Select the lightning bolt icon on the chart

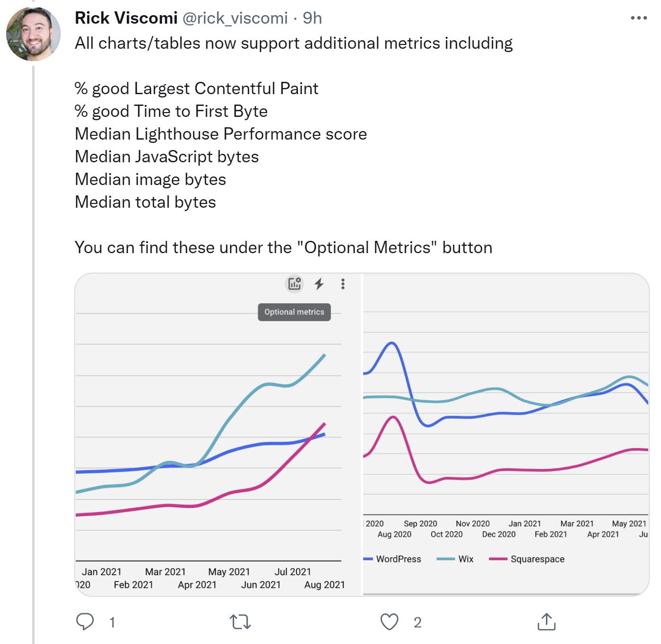pos(319,284)
